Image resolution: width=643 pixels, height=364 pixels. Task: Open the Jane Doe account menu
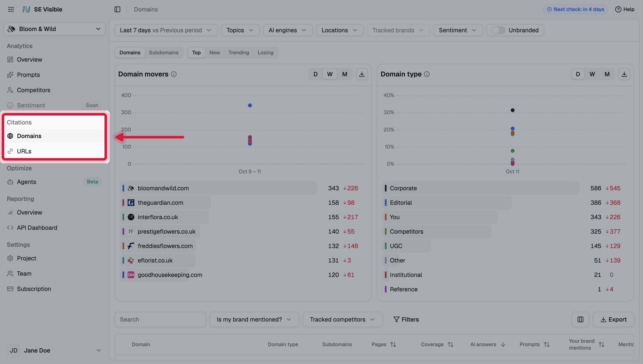click(54, 350)
